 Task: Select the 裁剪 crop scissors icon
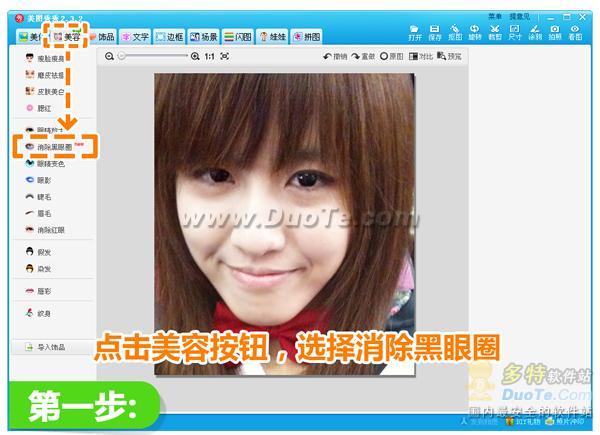click(x=495, y=33)
